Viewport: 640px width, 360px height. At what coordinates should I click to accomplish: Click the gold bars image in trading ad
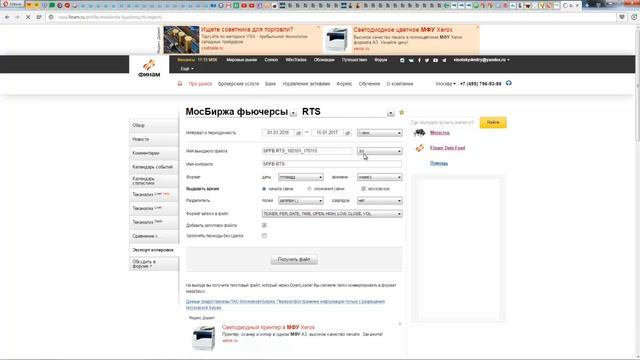(181, 40)
